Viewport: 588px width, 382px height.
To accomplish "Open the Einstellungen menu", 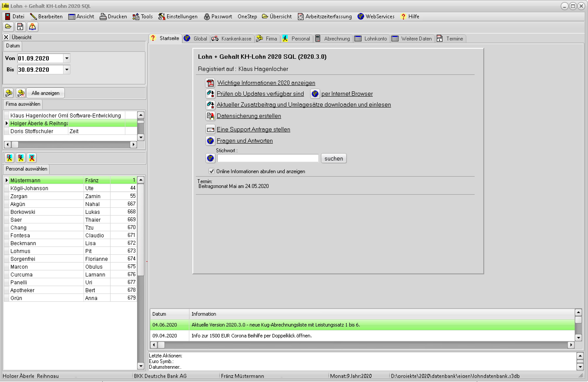I will pos(178,17).
